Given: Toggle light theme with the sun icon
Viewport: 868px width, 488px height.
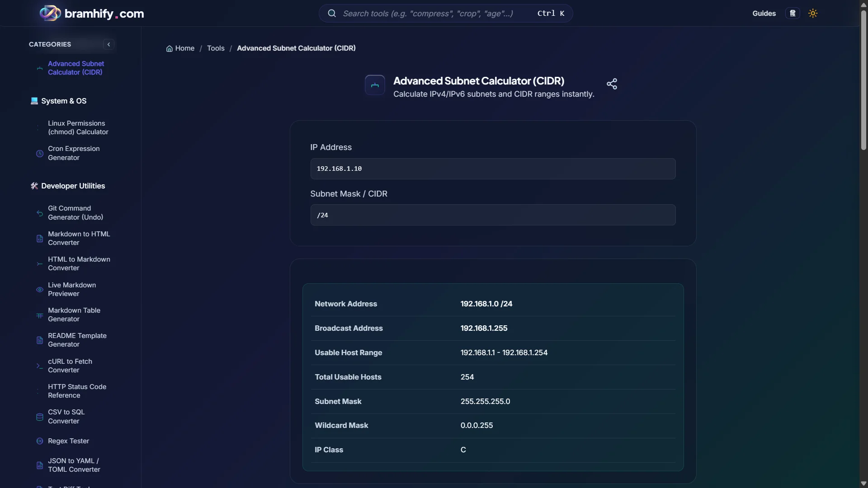Looking at the screenshot, I should click(813, 13).
